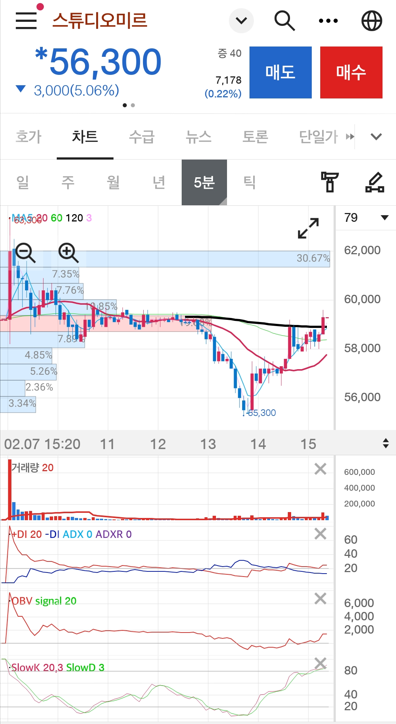Select the 차트 tab
Viewport: 396px width, 724px height.
85,137
